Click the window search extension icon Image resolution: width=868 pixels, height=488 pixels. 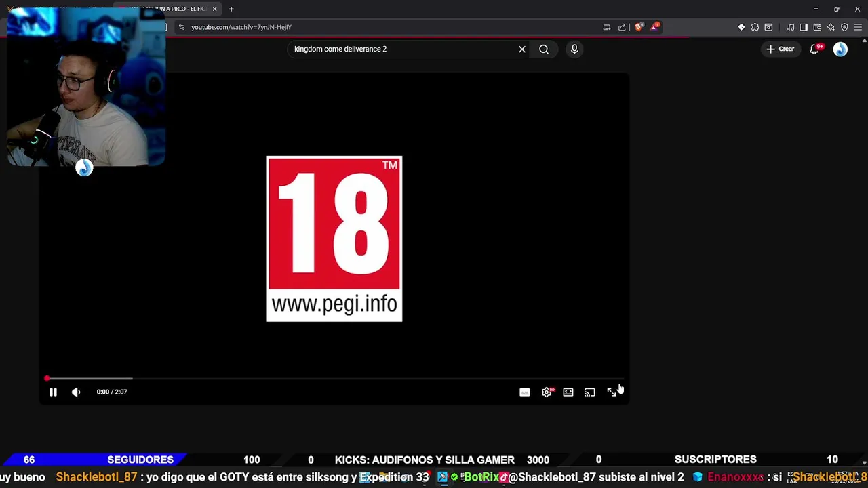pyautogui.click(x=768, y=27)
